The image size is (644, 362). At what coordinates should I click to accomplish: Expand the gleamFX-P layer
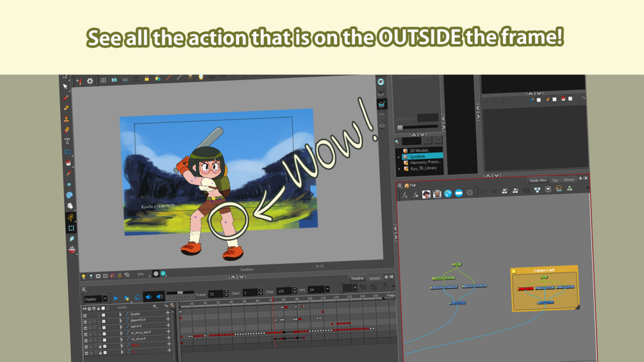[120, 320]
